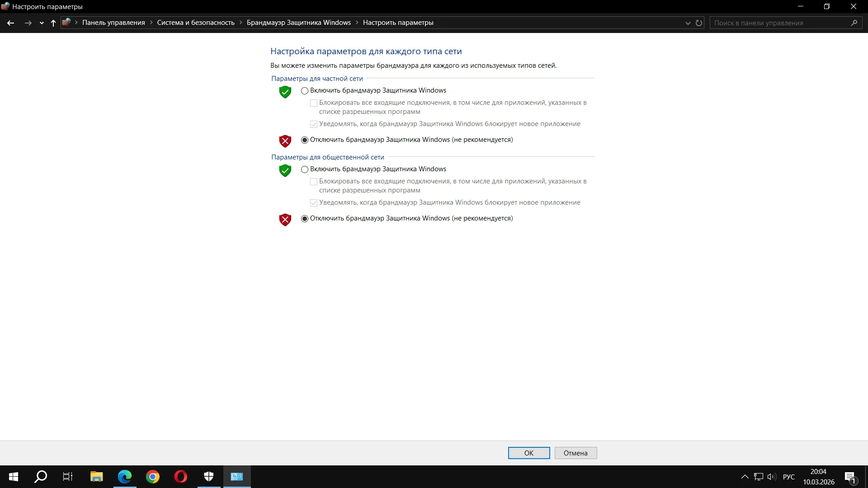This screenshot has width=868, height=488.
Task: Select disable firewall option for private network
Action: [305, 140]
